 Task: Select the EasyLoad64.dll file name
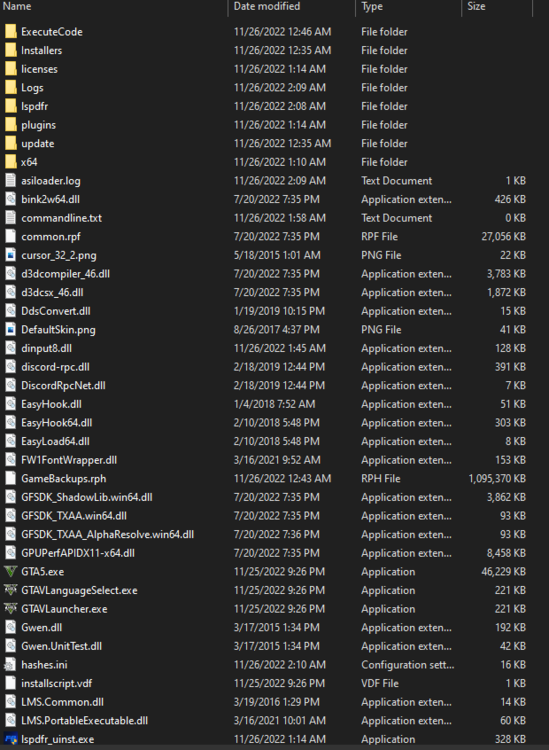pos(55,441)
